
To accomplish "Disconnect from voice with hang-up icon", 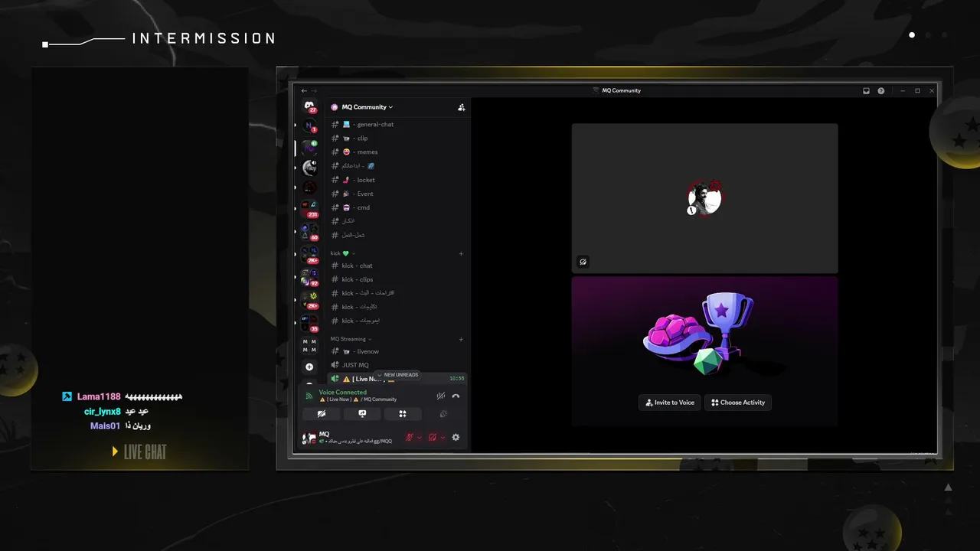I will (456, 396).
